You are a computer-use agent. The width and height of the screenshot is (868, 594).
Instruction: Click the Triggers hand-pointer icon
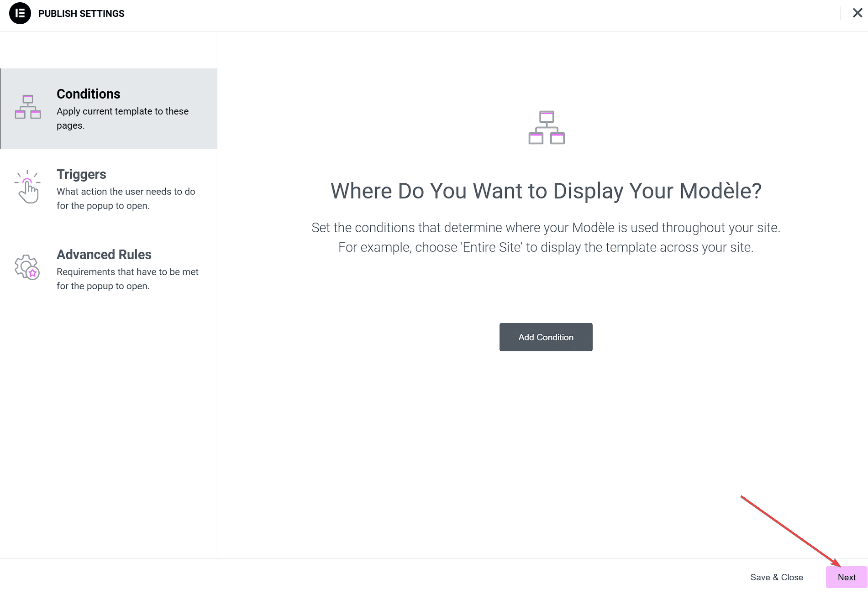27,187
